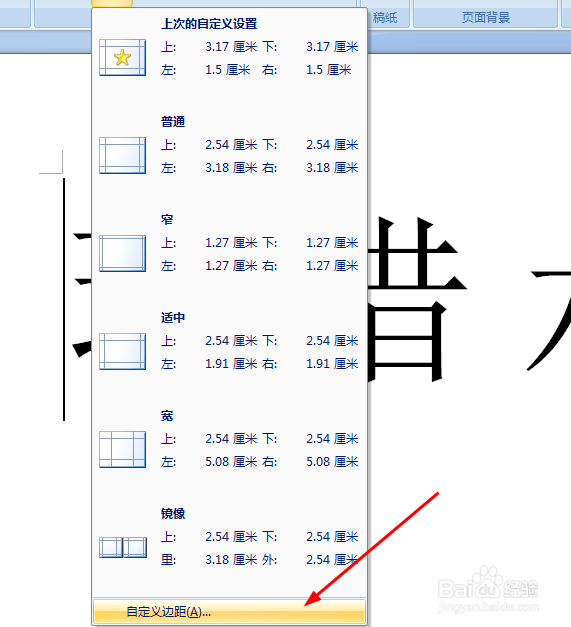Pick the 适中 (Moderate) margin preset icon
This screenshot has width=571, height=627.
click(122, 351)
